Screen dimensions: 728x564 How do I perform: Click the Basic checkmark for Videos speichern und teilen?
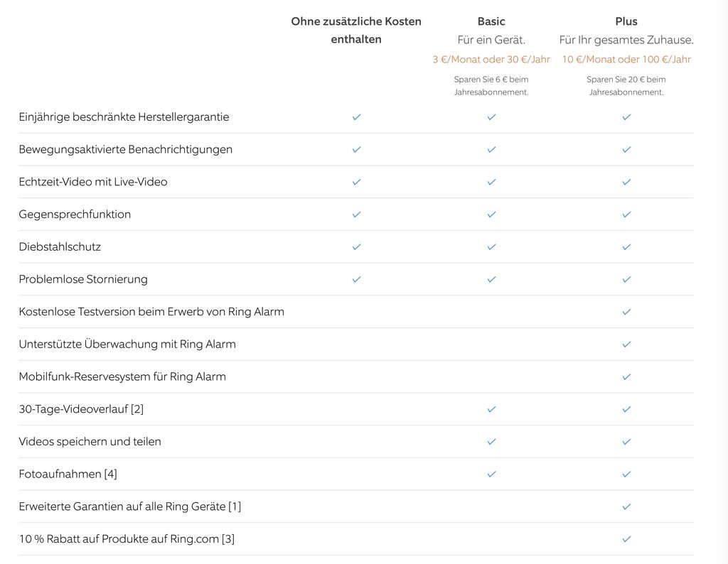click(x=491, y=441)
